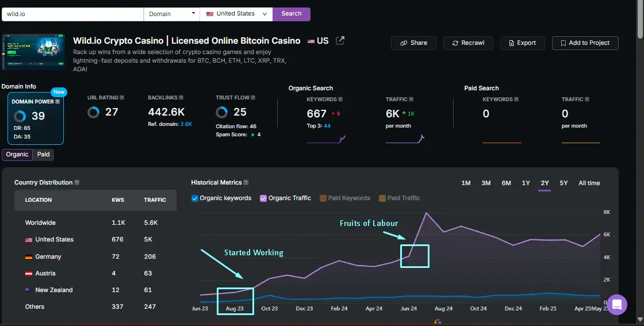The image size is (644, 326).
Task: Switch to the Paid tab
Action: tap(43, 155)
